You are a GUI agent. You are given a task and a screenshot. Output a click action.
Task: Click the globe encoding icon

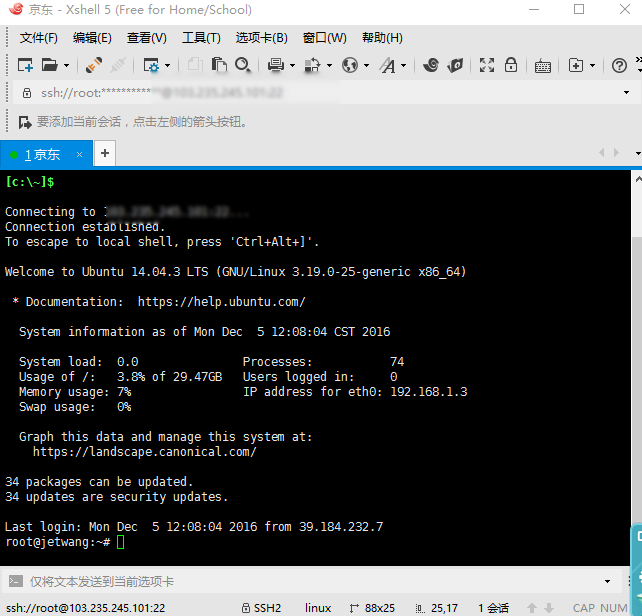[x=350, y=65]
